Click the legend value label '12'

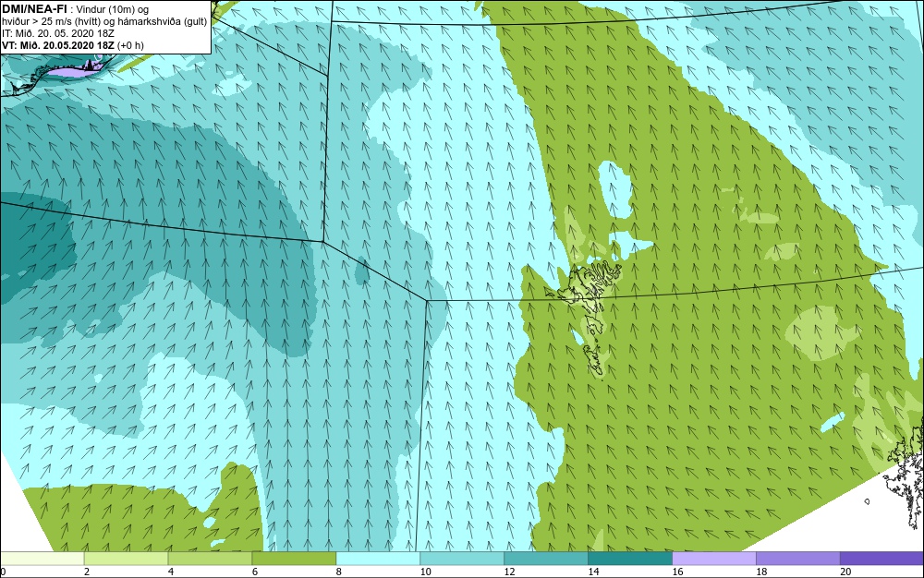[x=510, y=572]
